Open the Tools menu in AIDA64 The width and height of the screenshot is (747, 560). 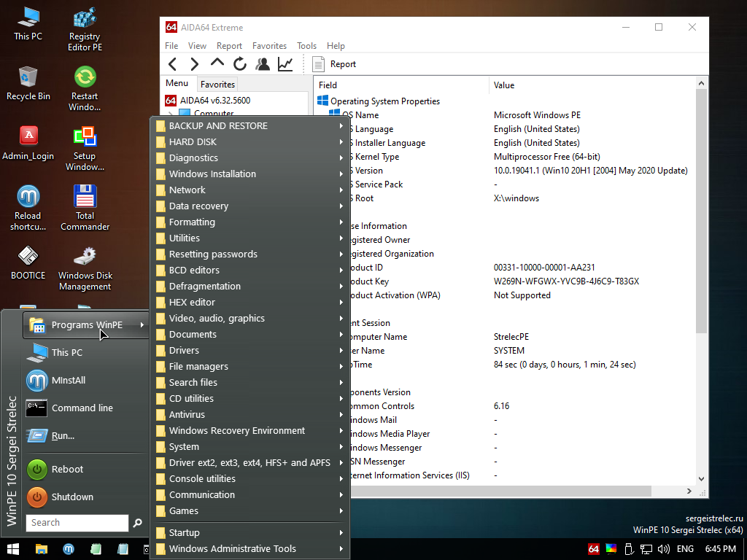(306, 46)
